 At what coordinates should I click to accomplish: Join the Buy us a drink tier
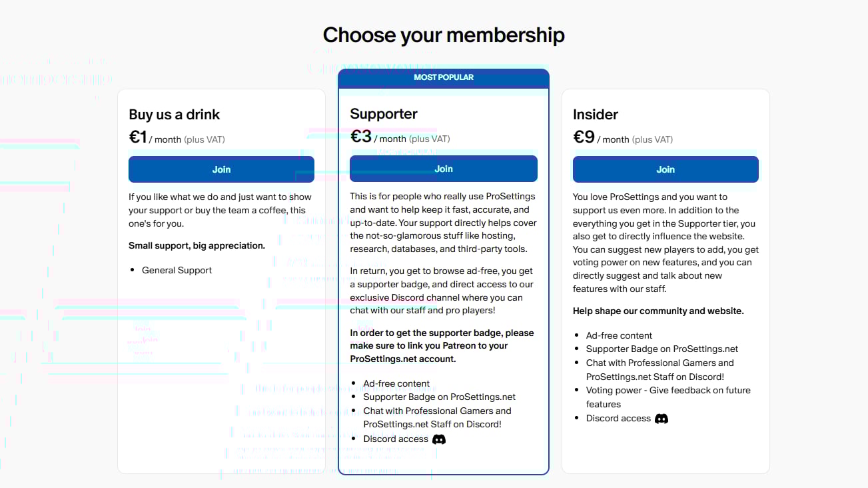pos(221,169)
